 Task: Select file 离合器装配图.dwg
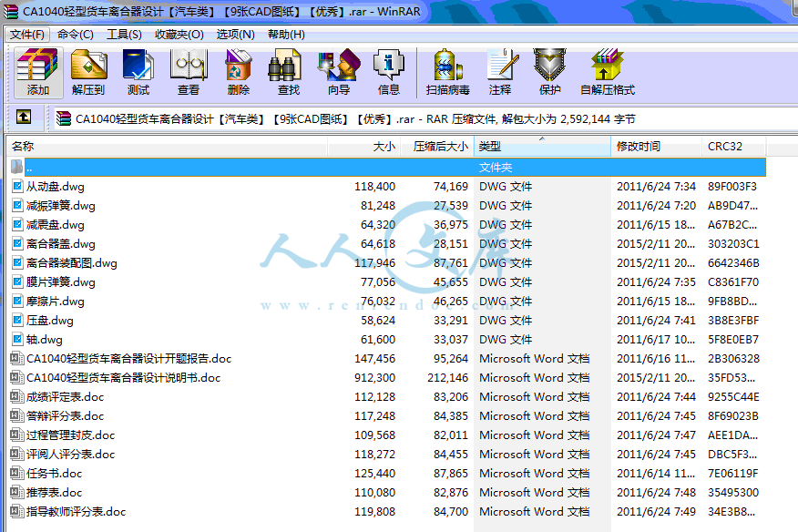click(72, 262)
